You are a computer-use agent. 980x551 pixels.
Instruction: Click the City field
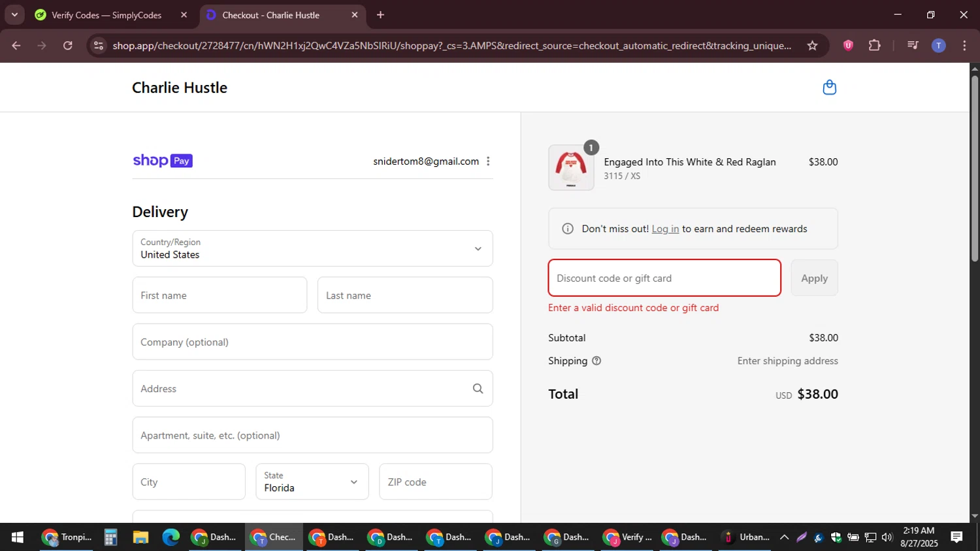point(189,482)
